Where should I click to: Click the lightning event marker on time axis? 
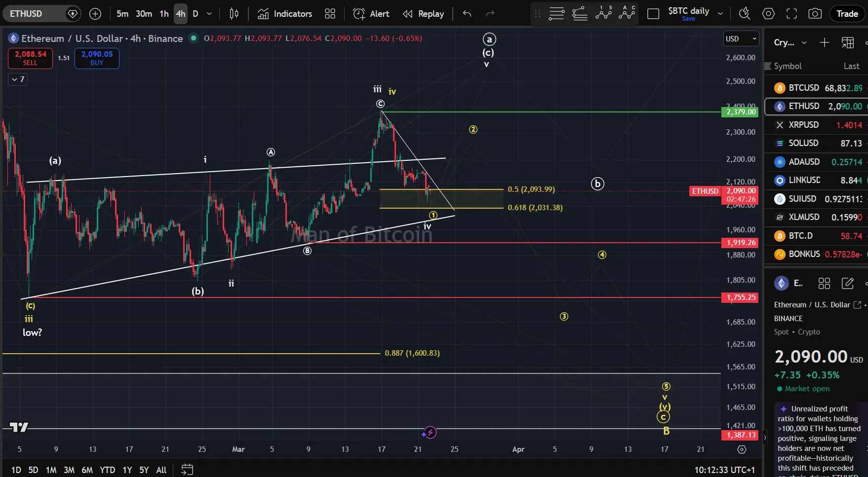[x=430, y=433]
